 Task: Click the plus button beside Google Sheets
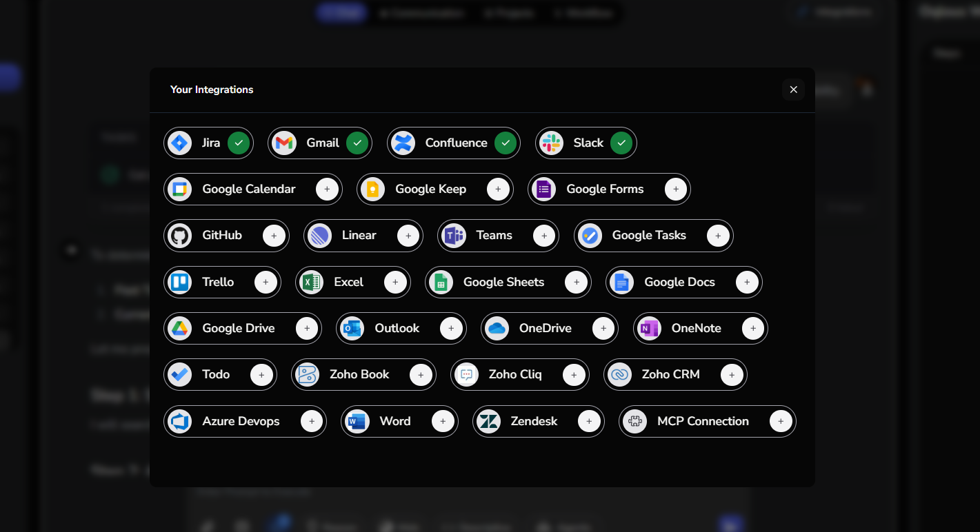[x=576, y=283]
